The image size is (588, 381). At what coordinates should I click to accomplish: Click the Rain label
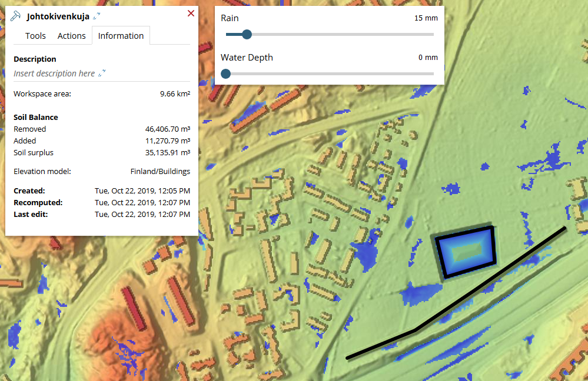(x=230, y=18)
